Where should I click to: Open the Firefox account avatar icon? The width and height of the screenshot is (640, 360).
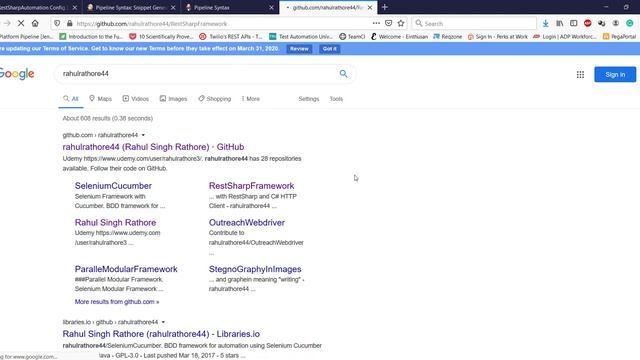616,23
